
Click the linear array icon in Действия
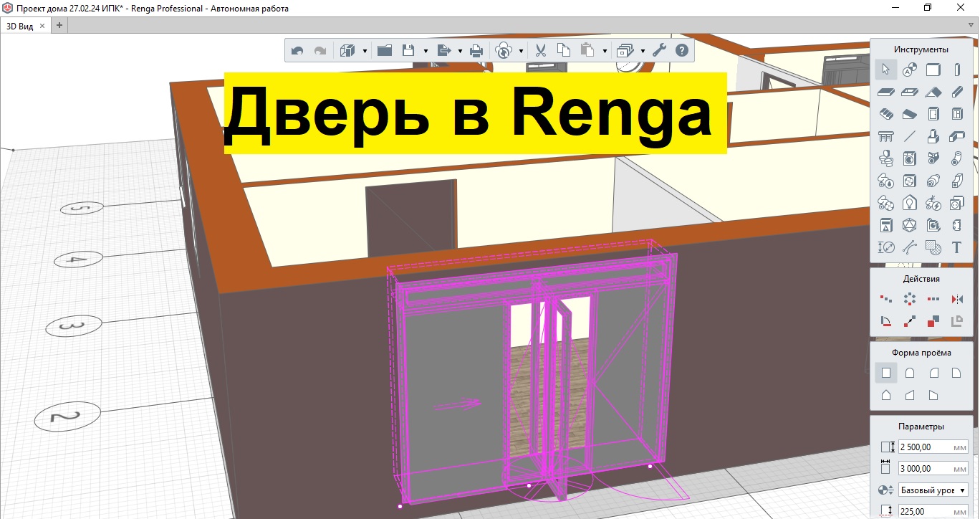point(933,299)
